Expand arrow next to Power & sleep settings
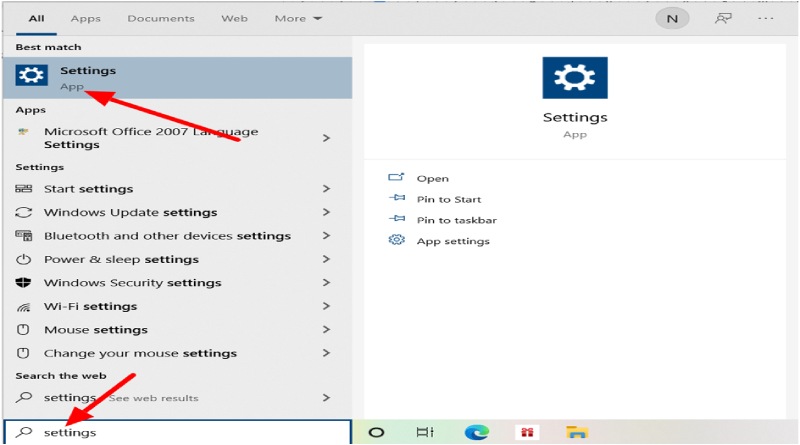Viewport: 800px width, 445px height. point(327,259)
